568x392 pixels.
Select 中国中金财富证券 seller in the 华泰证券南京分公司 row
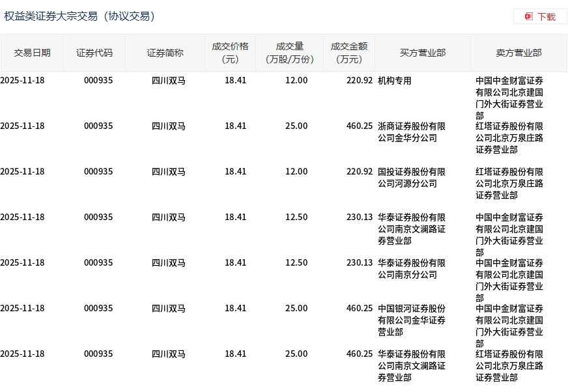(x=509, y=280)
